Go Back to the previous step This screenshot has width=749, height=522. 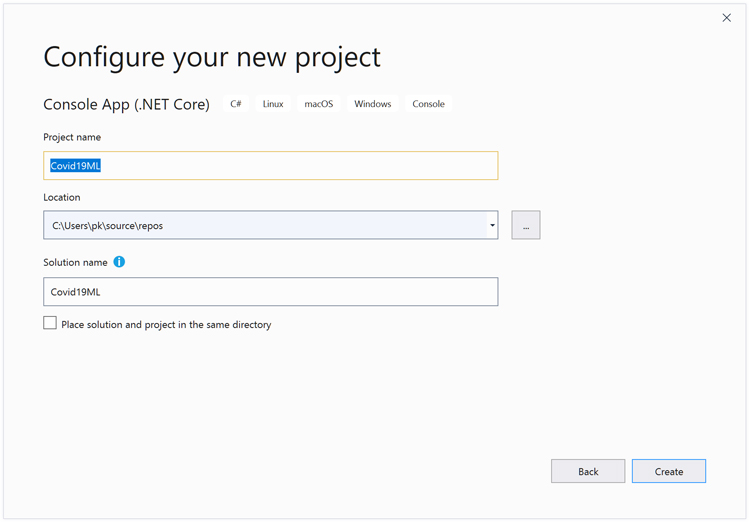(x=588, y=471)
